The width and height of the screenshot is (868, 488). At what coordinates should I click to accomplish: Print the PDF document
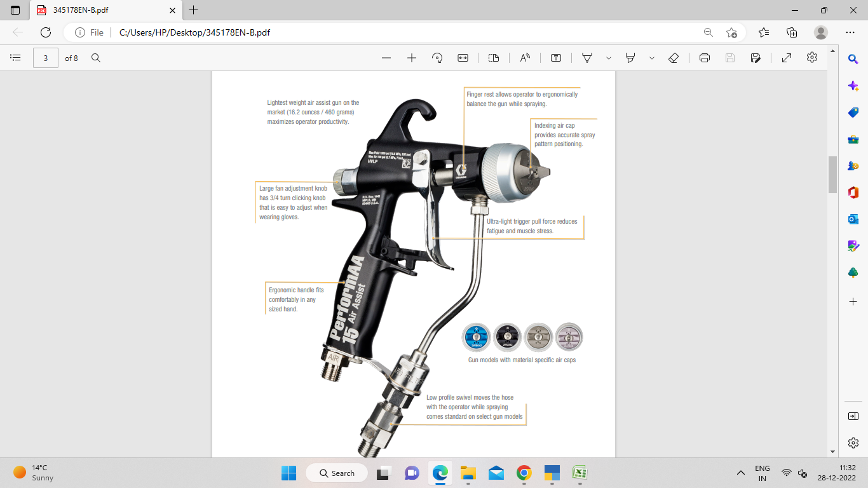705,58
